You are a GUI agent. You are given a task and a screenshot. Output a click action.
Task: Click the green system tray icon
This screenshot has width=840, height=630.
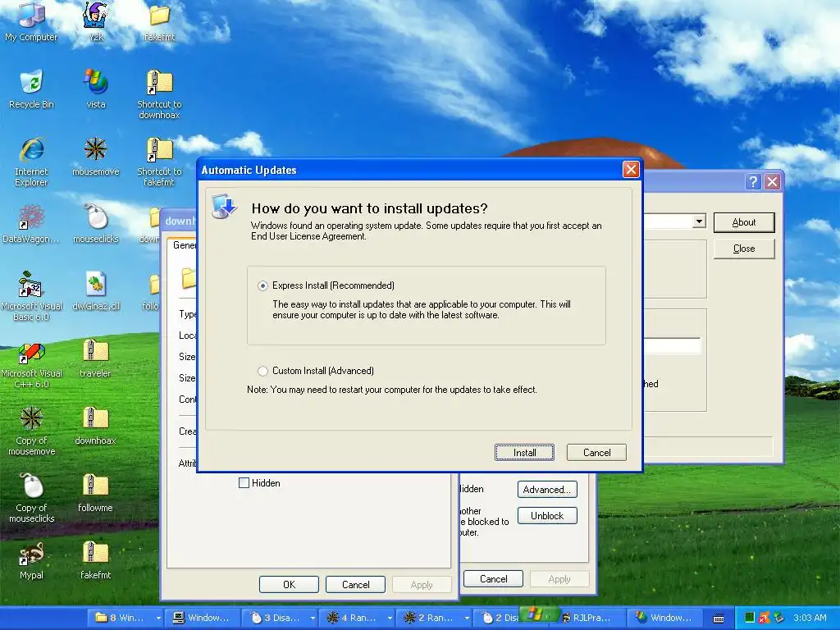point(750,618)
